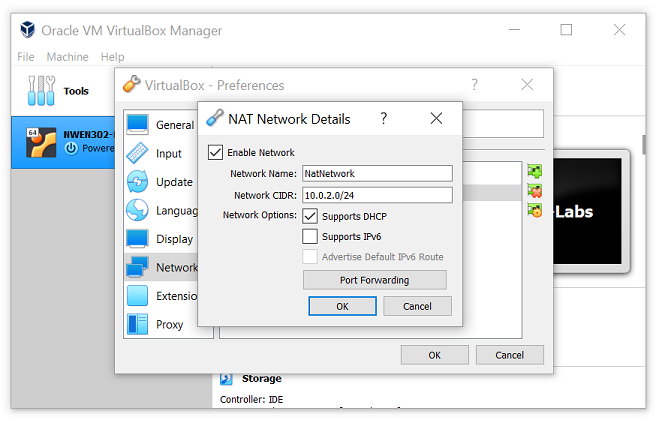Check the Supports IPv6 checkbox
This screenshot has width=659, height=423.
[310, 236]
